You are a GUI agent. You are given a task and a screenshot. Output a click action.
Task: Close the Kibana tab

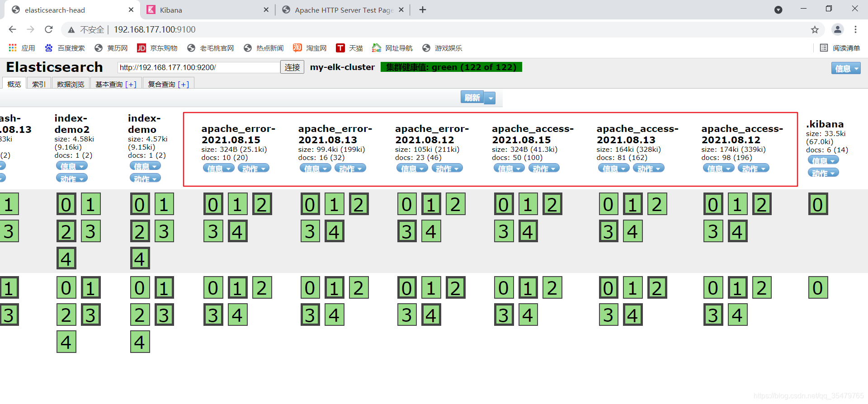pyautogui.click(x=266, y=9)
